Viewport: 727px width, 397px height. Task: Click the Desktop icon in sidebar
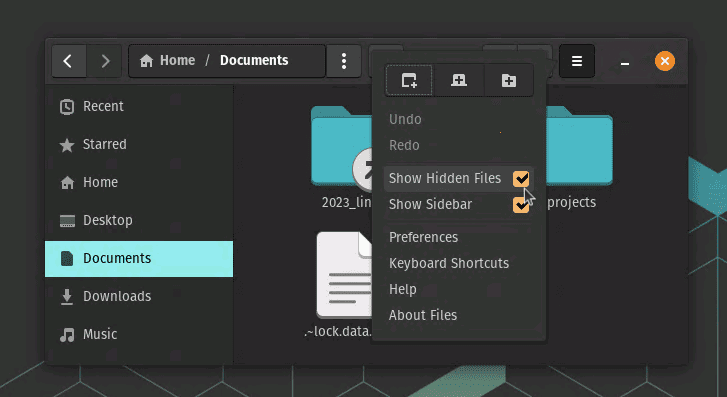(67, 221)
